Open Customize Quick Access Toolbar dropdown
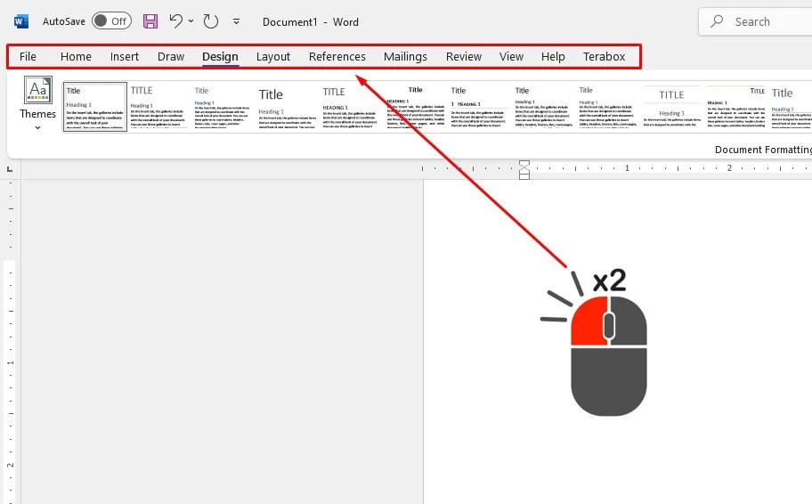The width and height of the screenshot is (812, 504). click(236, 21)
